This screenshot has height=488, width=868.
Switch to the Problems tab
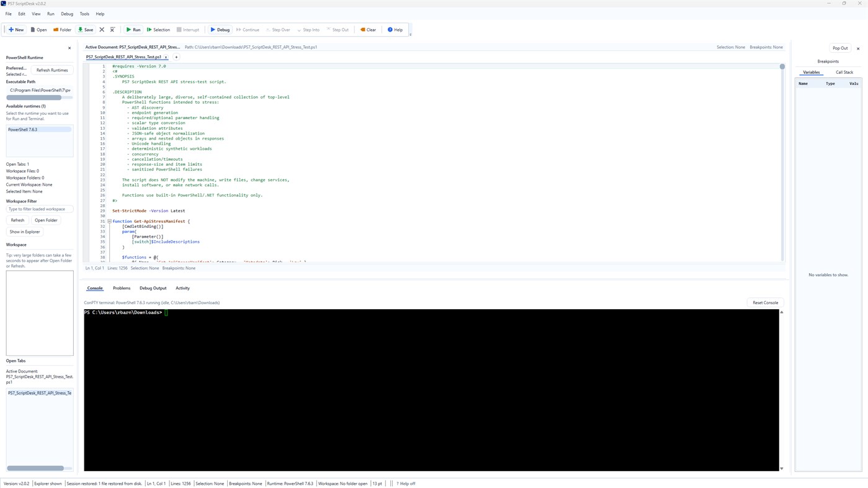(122, 288)
